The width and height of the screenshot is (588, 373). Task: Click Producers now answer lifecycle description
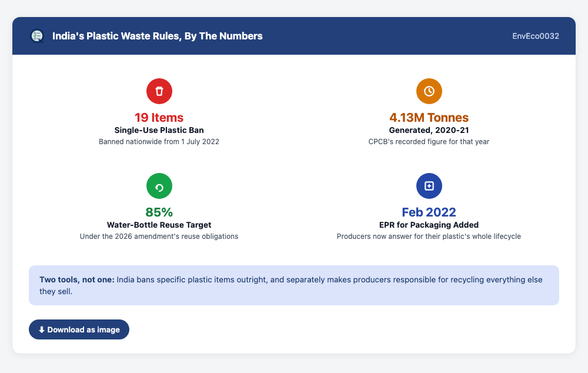coord(429,237)
